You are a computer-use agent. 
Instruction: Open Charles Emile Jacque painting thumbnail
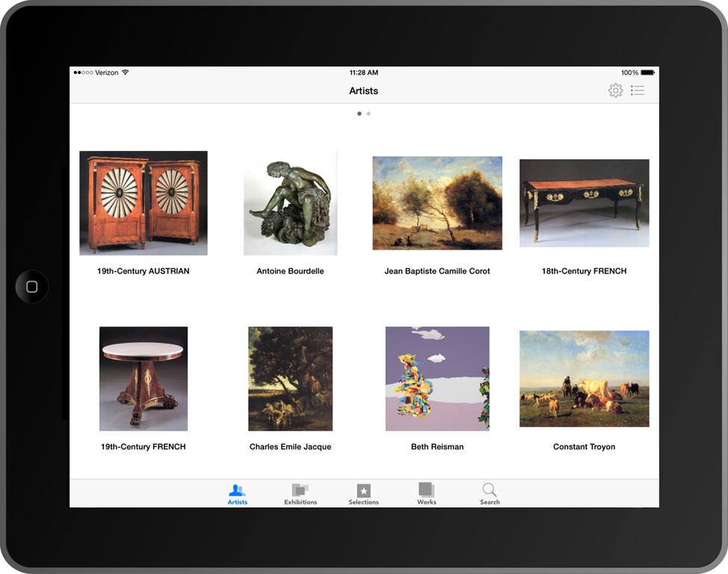point(291,378)
